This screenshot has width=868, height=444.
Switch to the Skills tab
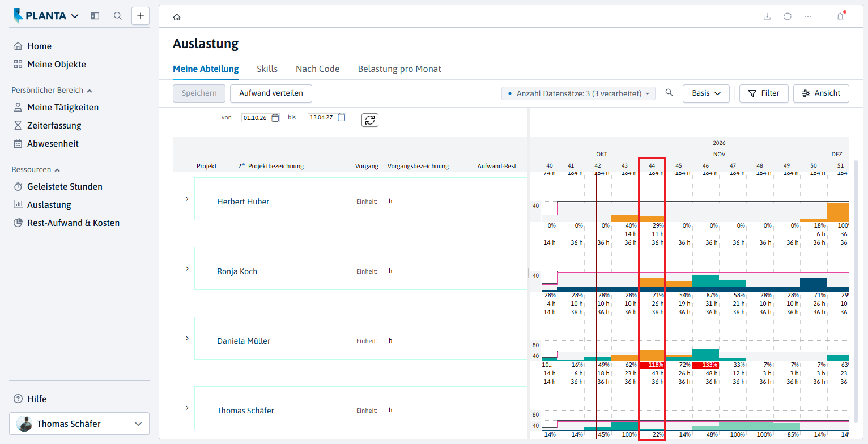point(267,69)
